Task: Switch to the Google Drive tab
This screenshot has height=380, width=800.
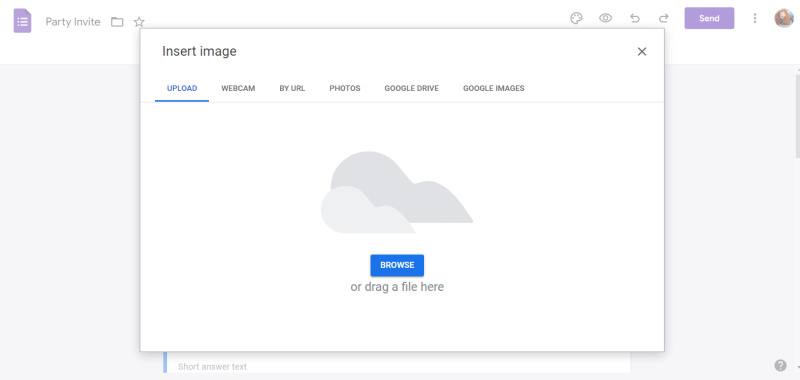Action: (x=412, y=88)
